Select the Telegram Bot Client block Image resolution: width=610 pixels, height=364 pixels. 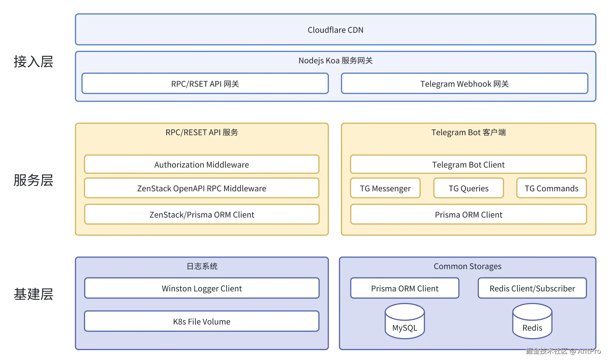pos(468,164)
